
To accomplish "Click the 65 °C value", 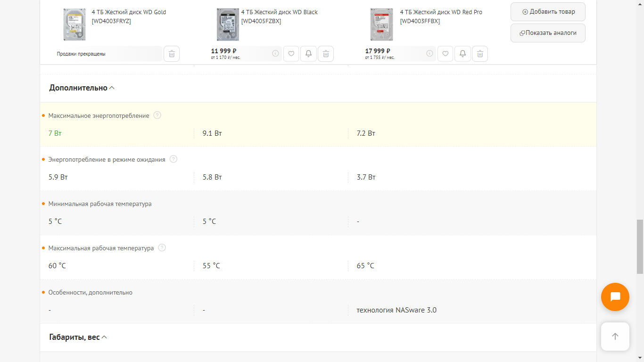I will tap(365, 266).
